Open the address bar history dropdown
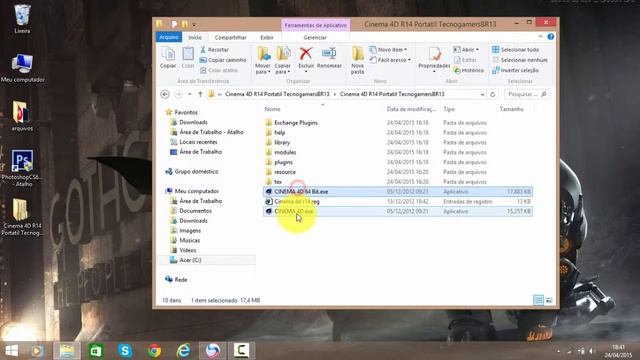640x360 pixels. [482, 94]
